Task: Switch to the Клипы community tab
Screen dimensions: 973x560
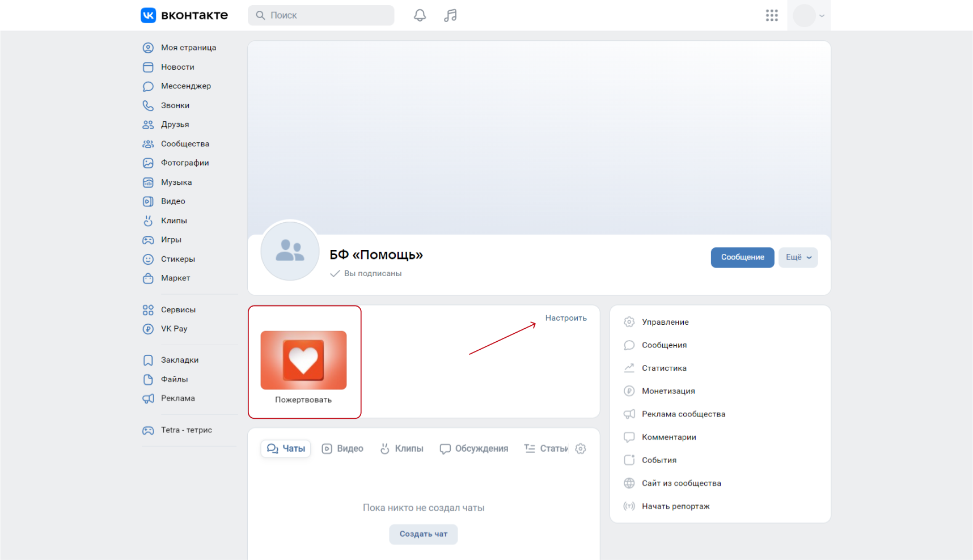Action: 401,448
